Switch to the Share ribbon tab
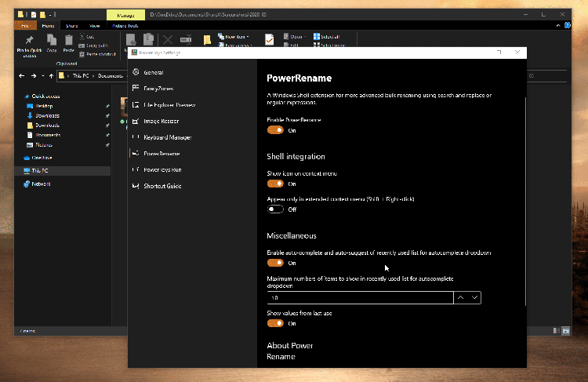This screenshot has height=382, width=588. [71, 25]
